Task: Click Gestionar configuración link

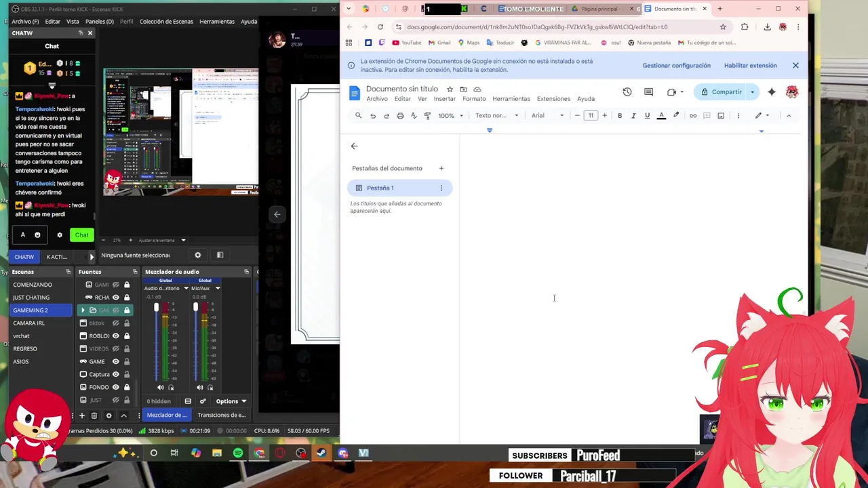Action: pos(677,66)
